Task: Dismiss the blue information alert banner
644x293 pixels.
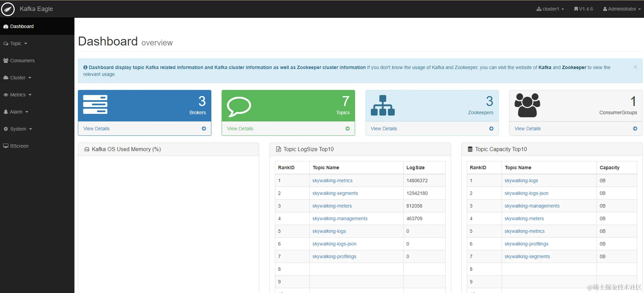Action: click(635, 67)
